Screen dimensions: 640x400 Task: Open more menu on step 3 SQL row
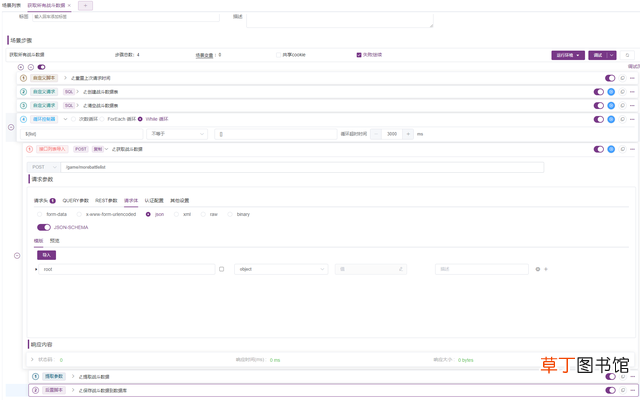pyautogui.click(x=632, y=106)
